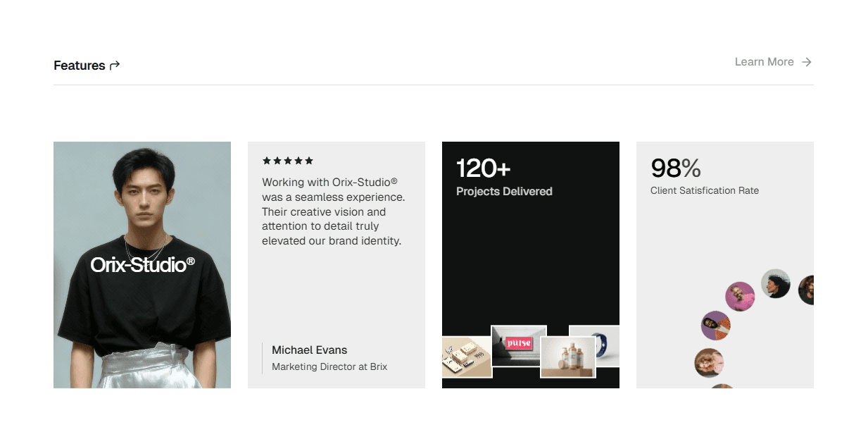Click the Projects Delivered label
Image resolution: width=868 pixels, height=444 pixels.
[x=504, y=191]
